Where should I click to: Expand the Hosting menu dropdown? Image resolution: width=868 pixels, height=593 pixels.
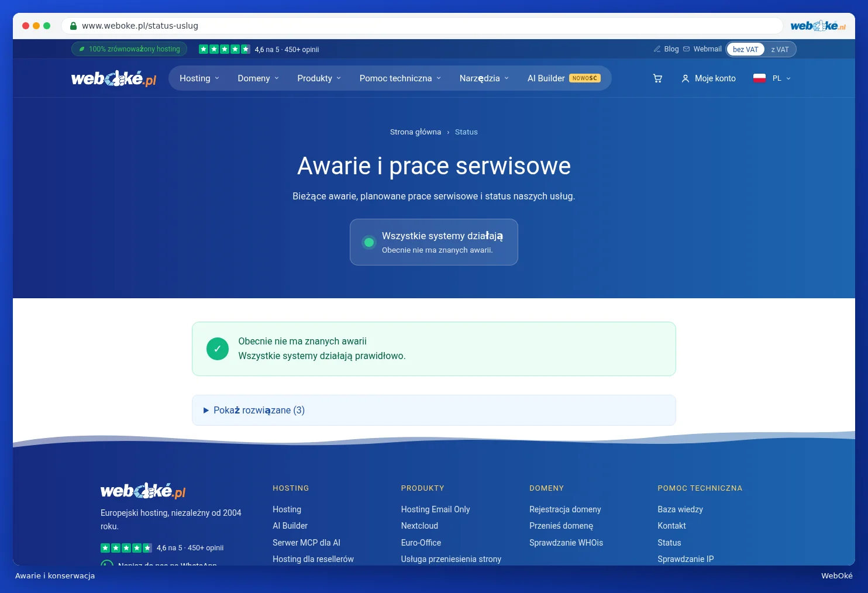(199, 78)
